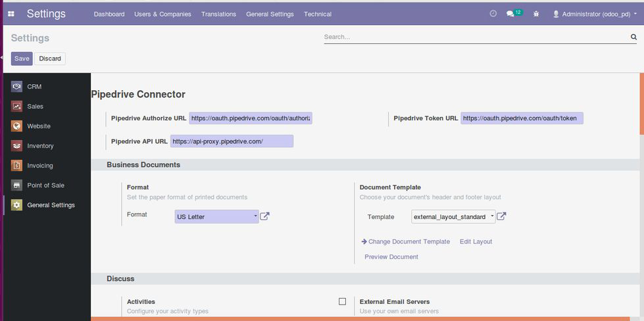Click the Pipedrive API URL field
This screenshot has height=321, width=644.
(x=232, y=141)
